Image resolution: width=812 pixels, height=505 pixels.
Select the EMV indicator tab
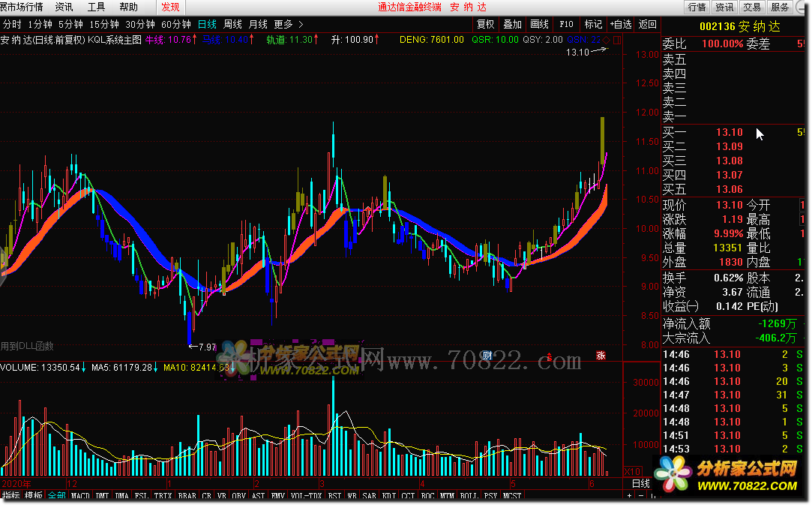point(278,496)
